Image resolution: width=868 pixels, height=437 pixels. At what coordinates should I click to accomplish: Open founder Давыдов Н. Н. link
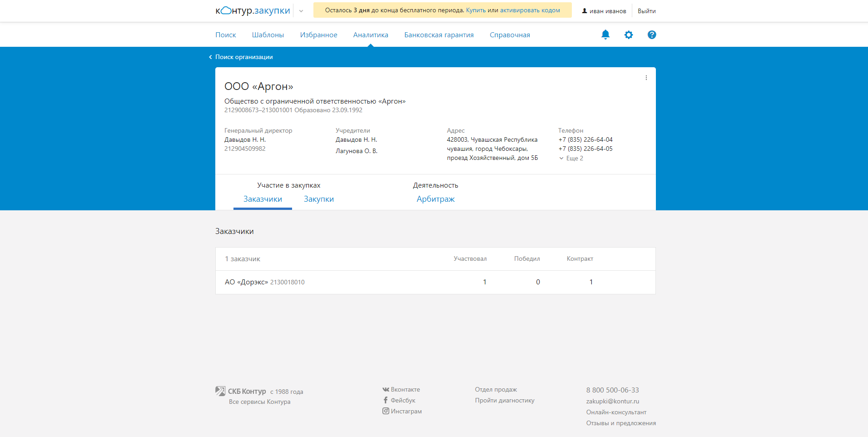click(x=356, y=139)
